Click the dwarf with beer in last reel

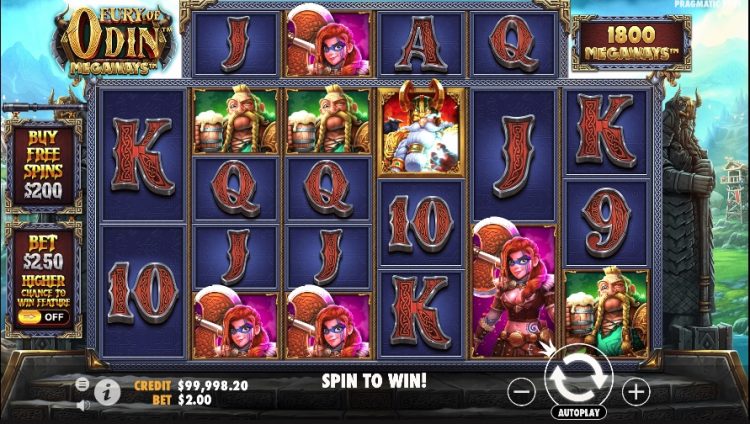607,313
